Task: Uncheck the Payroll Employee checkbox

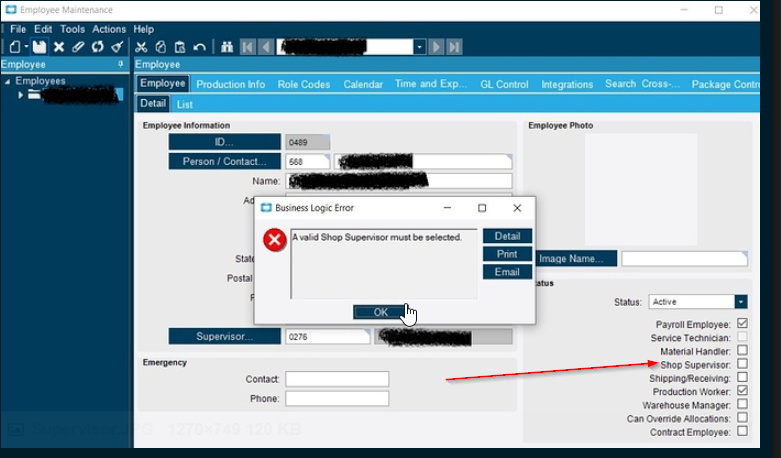Action: 742,324
